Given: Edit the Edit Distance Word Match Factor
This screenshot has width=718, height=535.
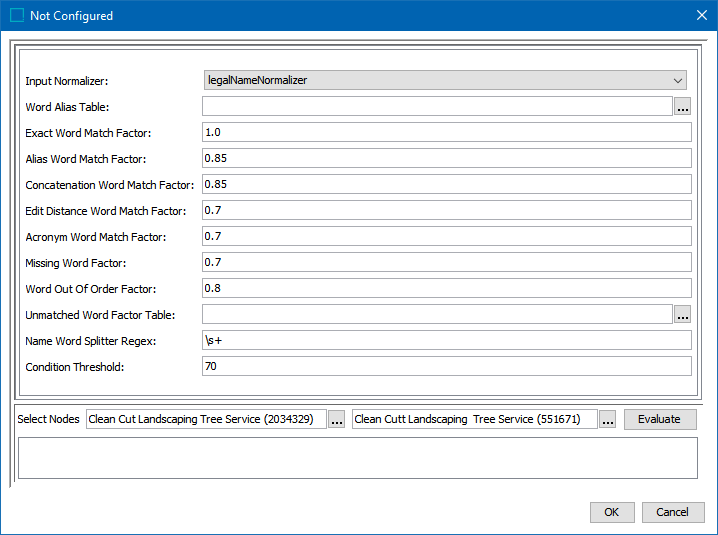Looking at the screenshot, I should [446, 210].
